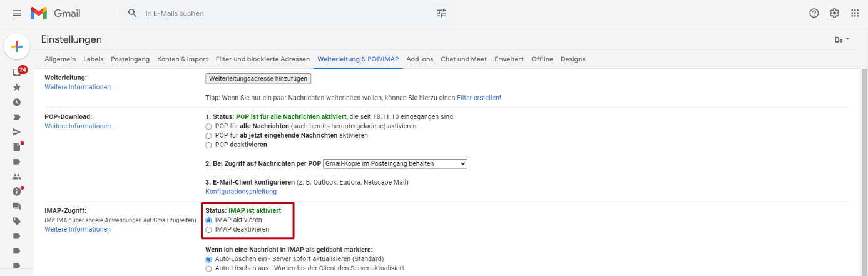The width and height of the screenshot is (868, 276).
Task: Click the compose plus button
Action: click(17, 46)
